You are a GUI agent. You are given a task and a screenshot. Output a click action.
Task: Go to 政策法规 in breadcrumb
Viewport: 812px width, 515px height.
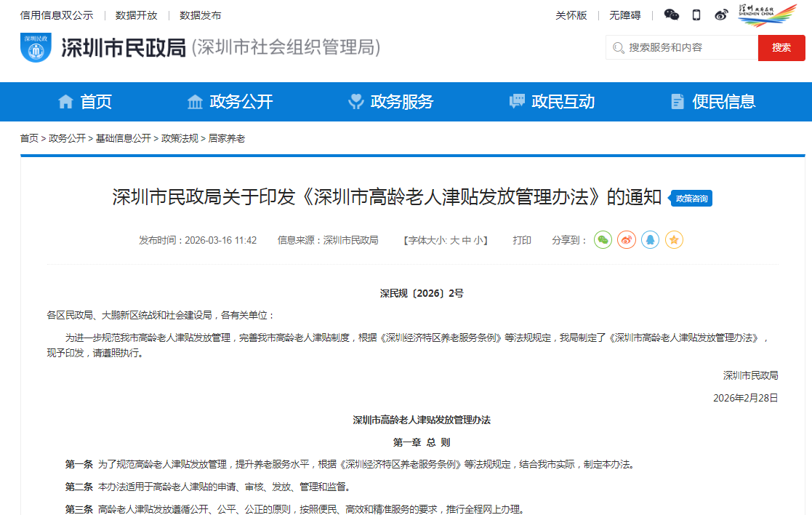180,138
